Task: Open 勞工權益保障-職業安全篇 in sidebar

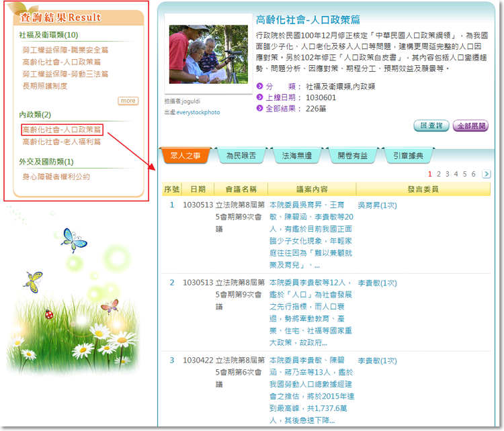Action: (x=65, y=50)
